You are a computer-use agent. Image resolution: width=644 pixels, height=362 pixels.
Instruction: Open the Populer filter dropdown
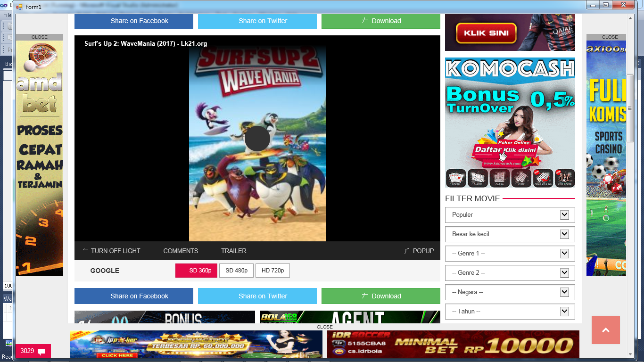[510, 214]
